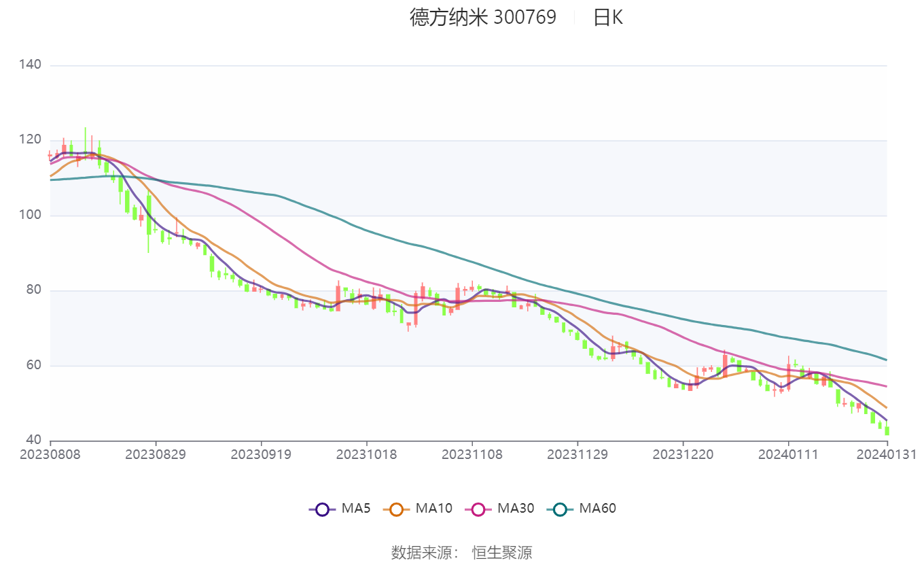Click the orange MA10 legend marker
The image size is (924, 563).
pyautogui.click(x=397, y=509)
